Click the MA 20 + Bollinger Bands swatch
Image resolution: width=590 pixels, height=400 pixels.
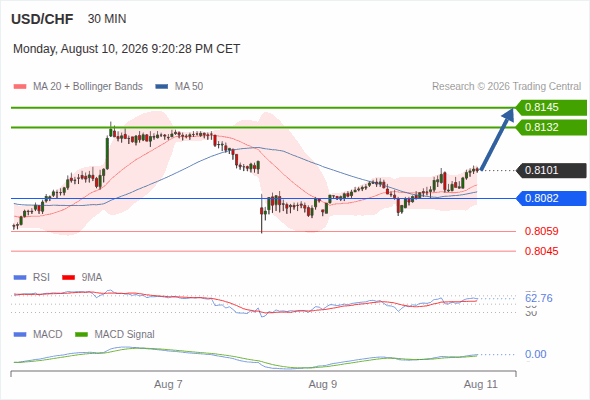[20, 87]
